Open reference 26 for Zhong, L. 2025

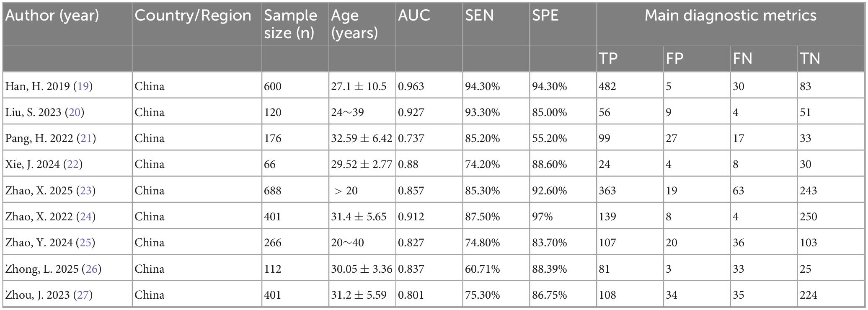click(92, 269)
